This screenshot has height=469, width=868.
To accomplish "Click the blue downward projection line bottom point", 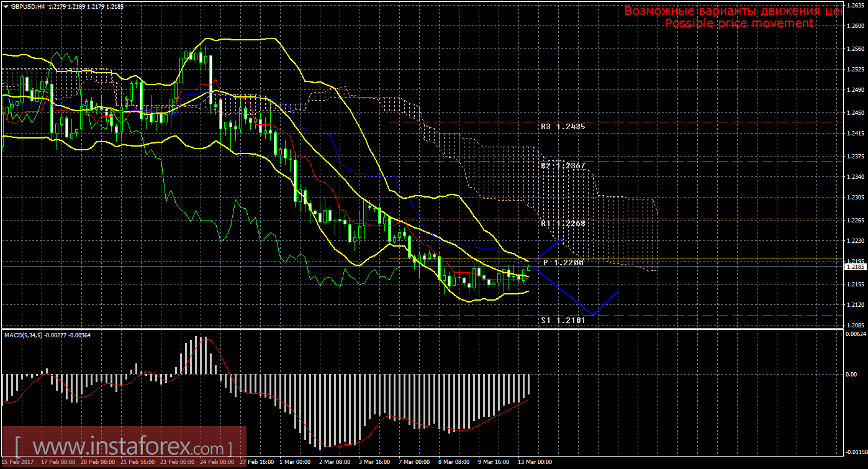I will [592, 315].
